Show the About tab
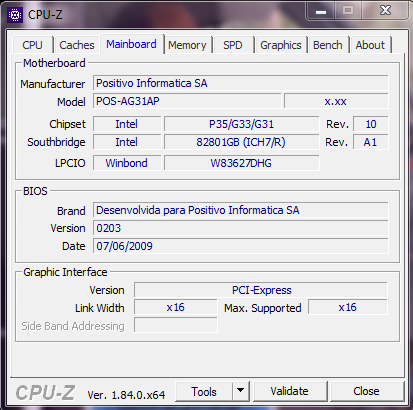 point(370,45)
